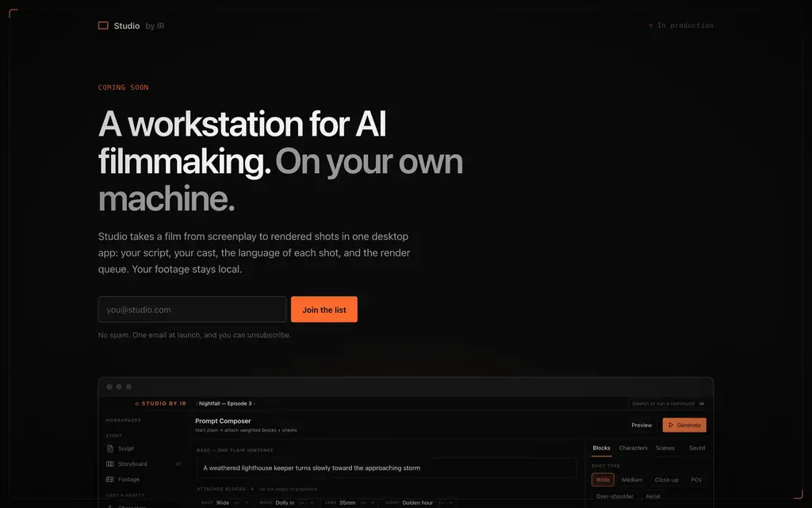
Task: Click the ATTACHED BLOCKS label
Action: coord(225,489)
